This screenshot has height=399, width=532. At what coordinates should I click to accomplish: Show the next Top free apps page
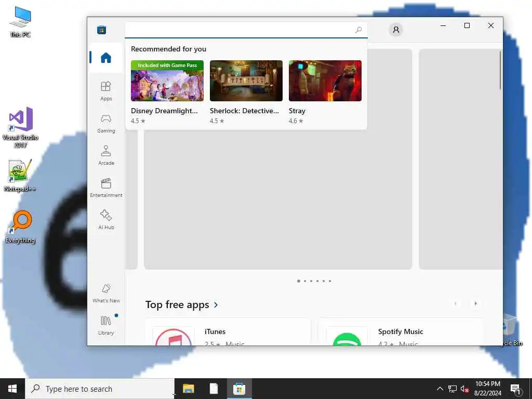tap(475, 303)
